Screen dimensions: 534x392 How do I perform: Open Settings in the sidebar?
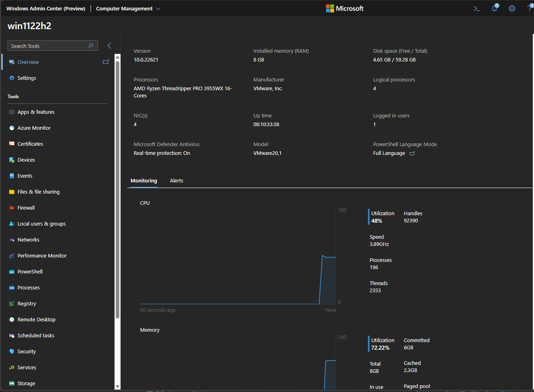click(x=27, y=78)
